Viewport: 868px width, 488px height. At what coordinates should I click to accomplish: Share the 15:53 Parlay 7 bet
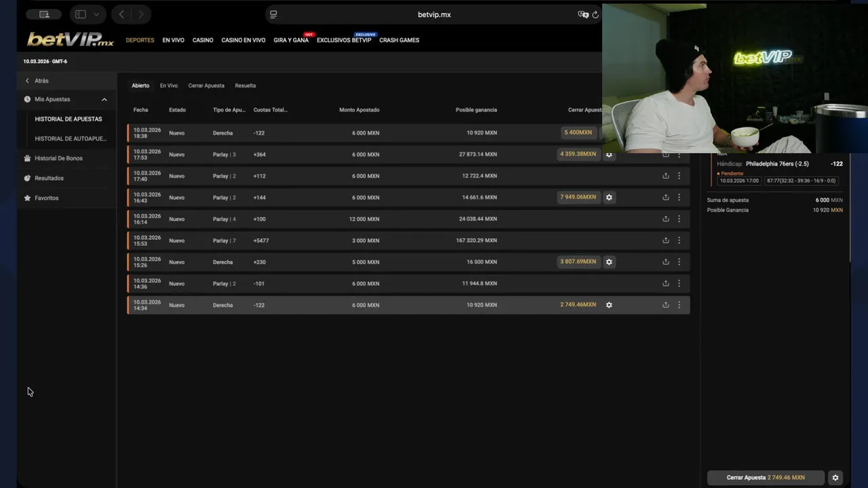[x=665, y=241]
